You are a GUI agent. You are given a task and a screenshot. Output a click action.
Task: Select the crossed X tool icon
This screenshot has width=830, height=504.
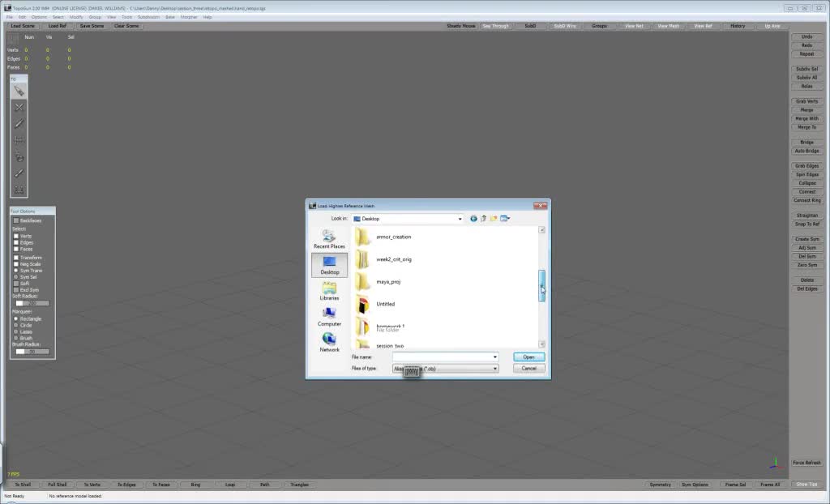tap(19, 108)
